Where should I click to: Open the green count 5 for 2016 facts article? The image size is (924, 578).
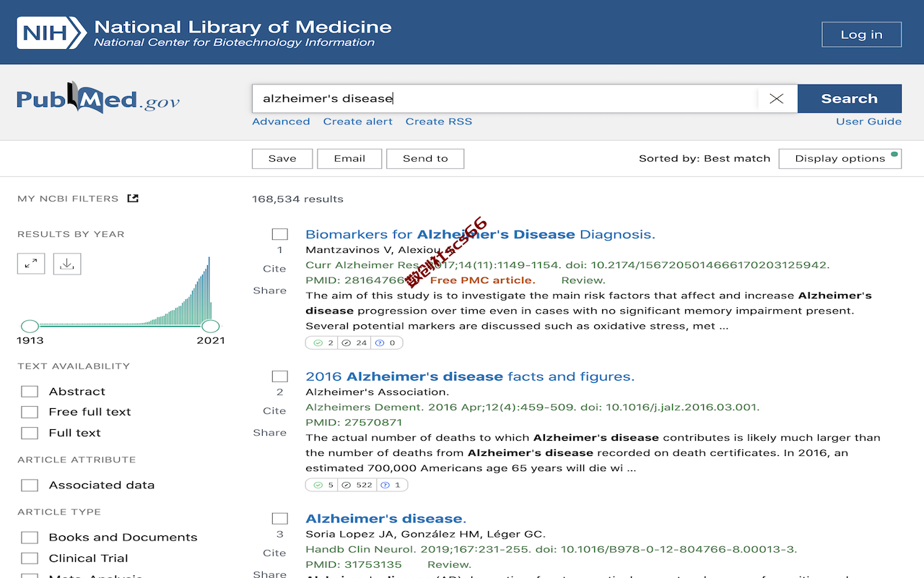point(323,485)
